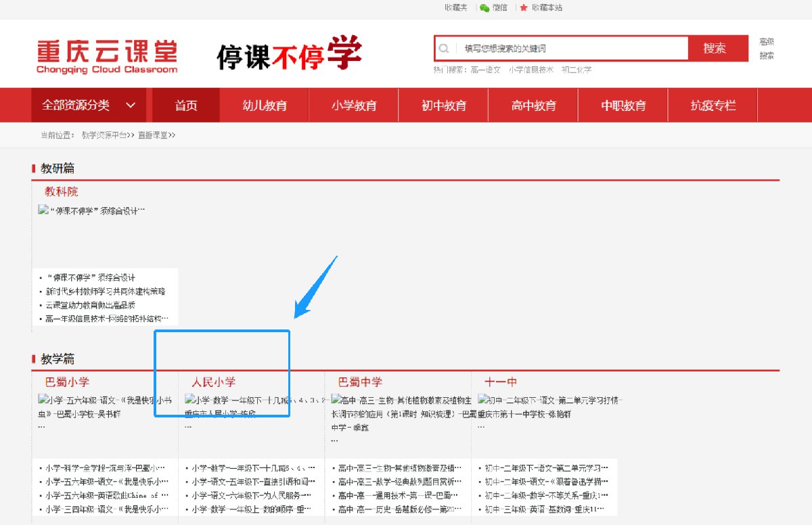
Task: Click broken image icon under 教科院
Action: (x=43, y=210)
